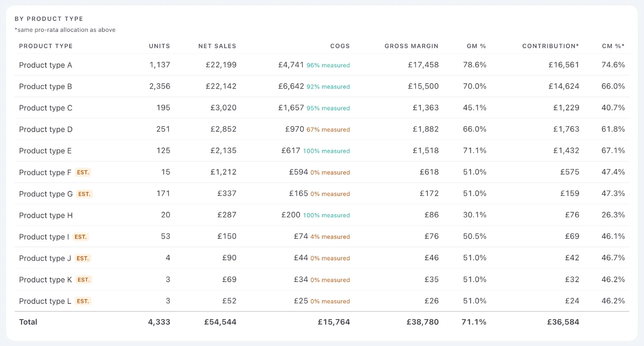The width and height of the screenshot is (644, 346).
Task: Click the 100% measured label for Product type E
Action: (x=326, y=151)
